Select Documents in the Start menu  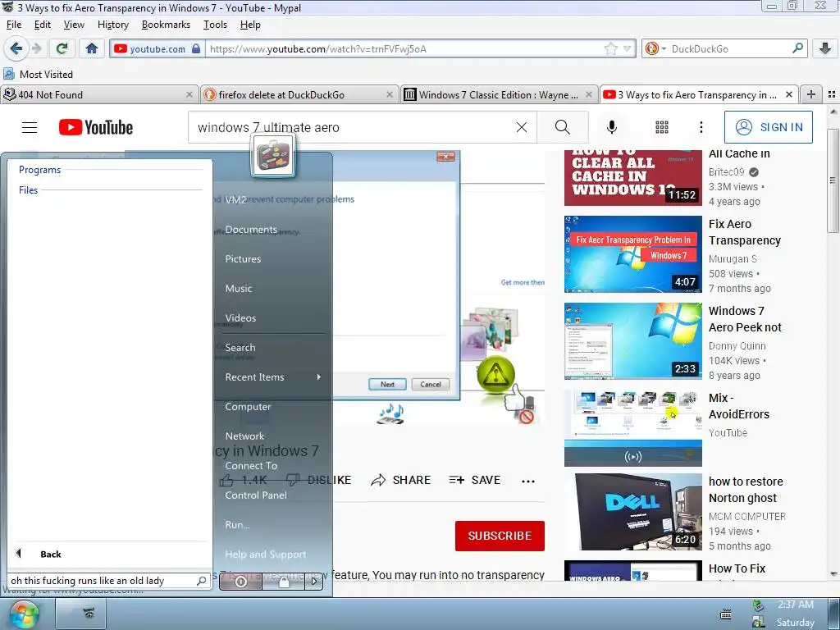pos(251,230)
